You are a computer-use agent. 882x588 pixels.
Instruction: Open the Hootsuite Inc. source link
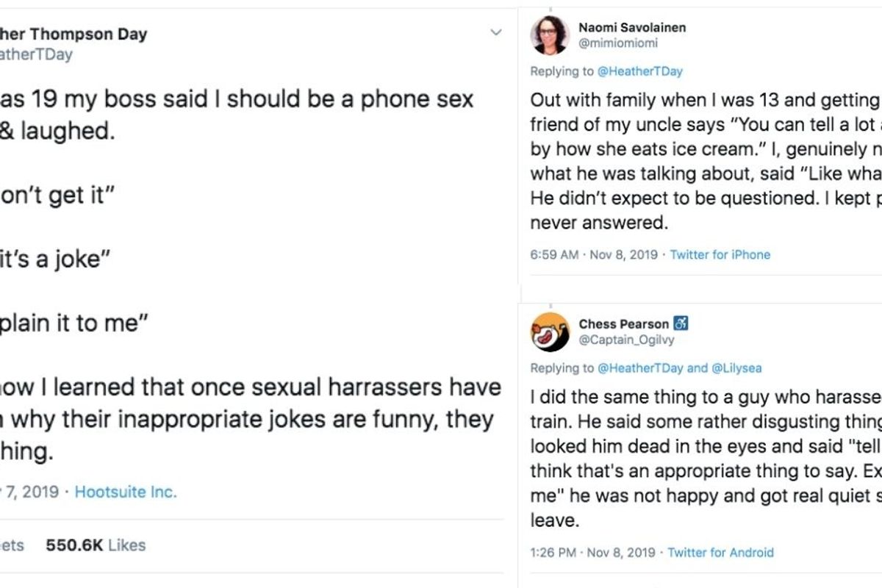pyautogui.click(x=126, y=492)
